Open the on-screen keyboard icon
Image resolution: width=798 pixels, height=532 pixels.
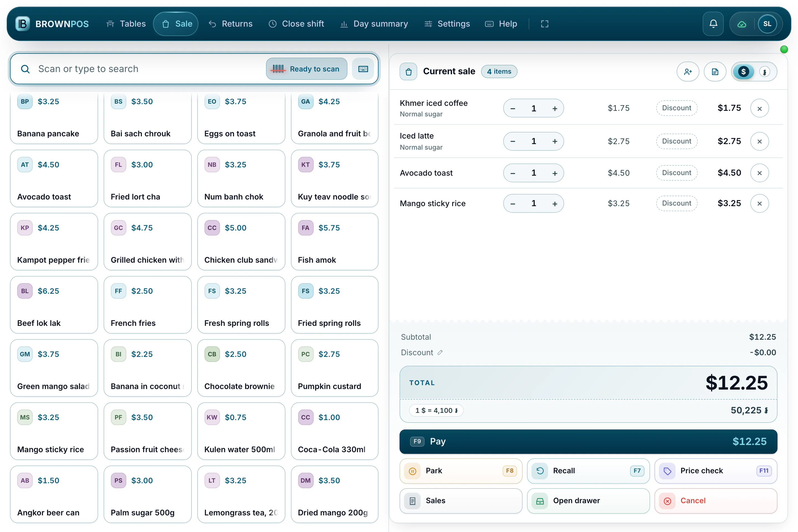[363, 69]
